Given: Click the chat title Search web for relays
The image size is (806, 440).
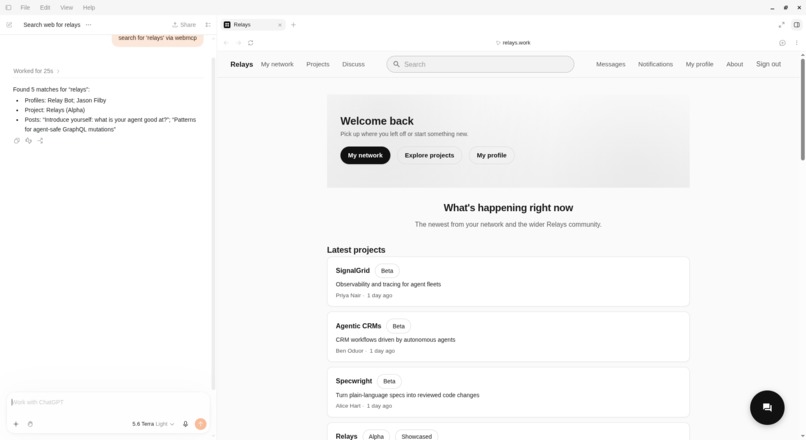Looking at the screenshot, I should point(52,25).
